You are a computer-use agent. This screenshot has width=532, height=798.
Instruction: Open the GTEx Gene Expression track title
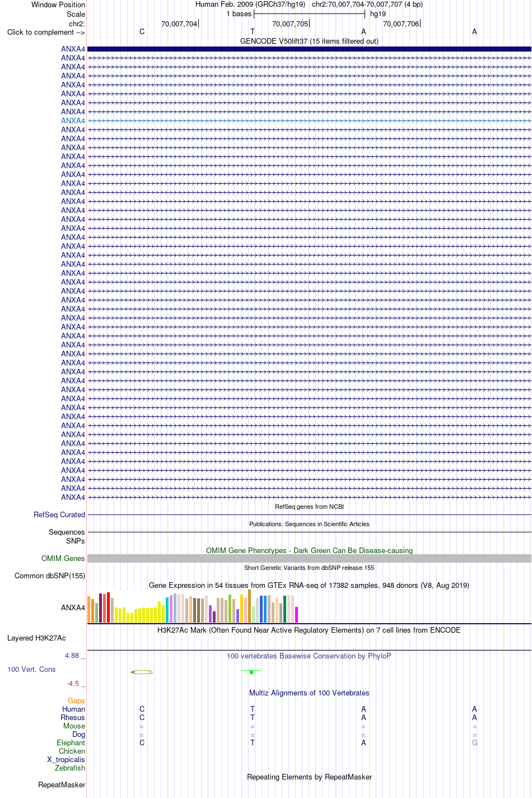point(309,585)
